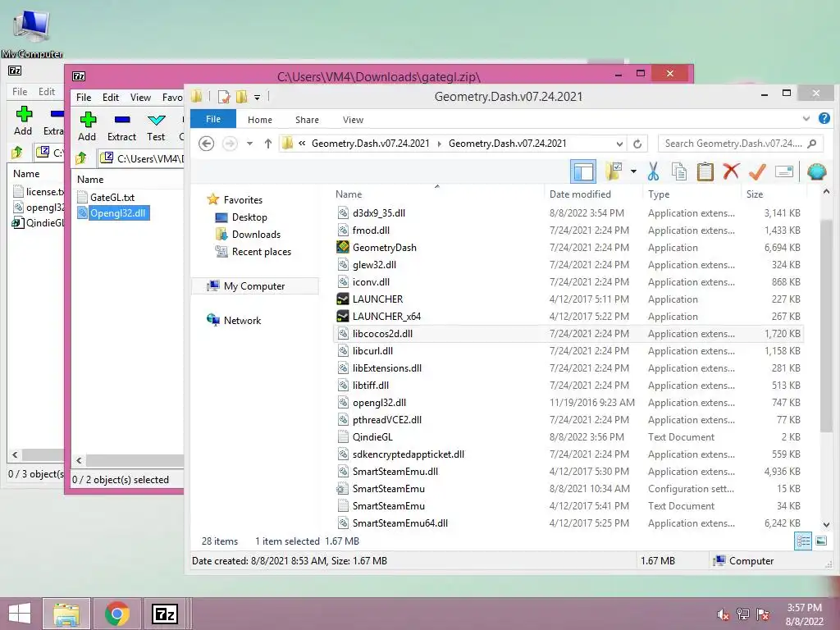840x630 pixels.
Task: Click the orange checkmark Properties icon
Action: point(757,171)
